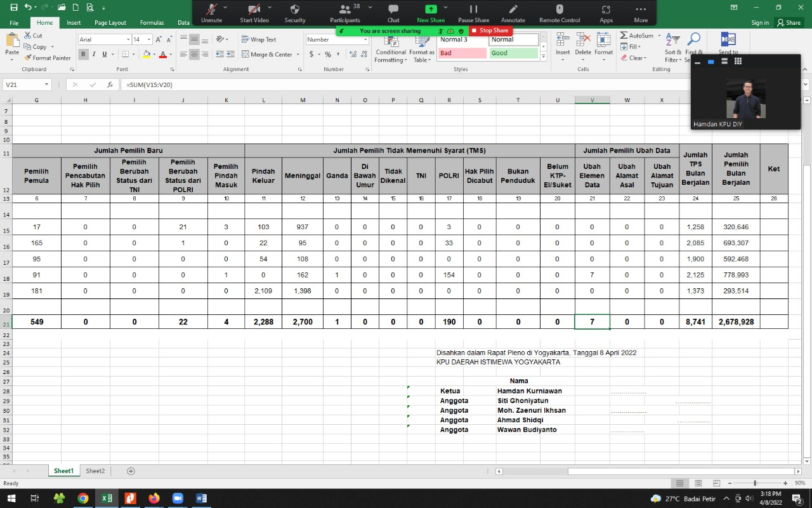This screenshot has height=508, width=812.
Task: Open the Number format dropdown
Action: 365,39
